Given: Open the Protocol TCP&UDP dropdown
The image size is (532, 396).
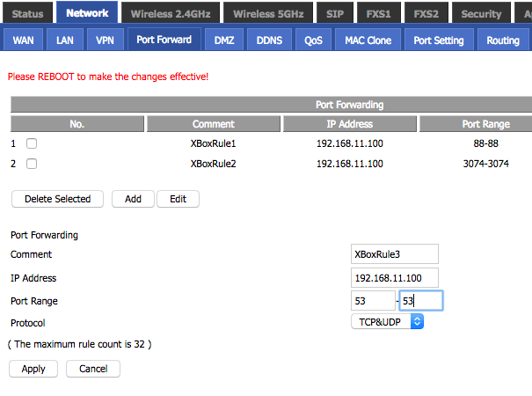Looking at the screenshot, I should pos(387,322).
